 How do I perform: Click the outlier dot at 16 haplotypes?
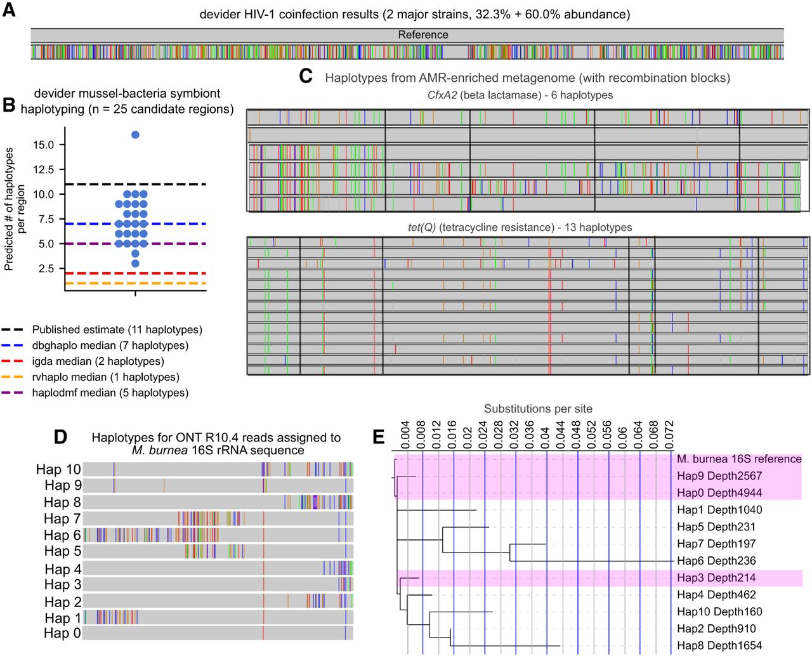tap(135, 134)
